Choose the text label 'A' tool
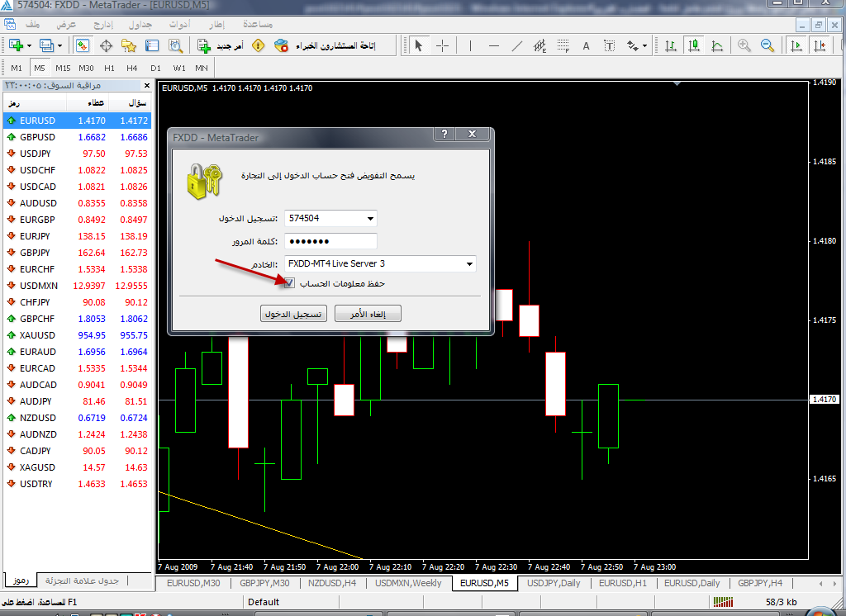The height and width of the screenshot is (616, 846). coord(587,45)
